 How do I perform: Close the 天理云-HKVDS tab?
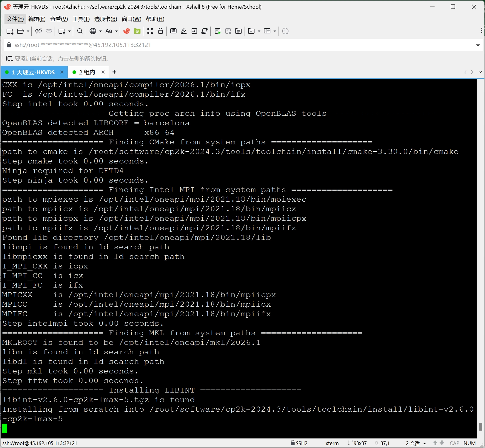pyautogui.click(x=62, y=72)
